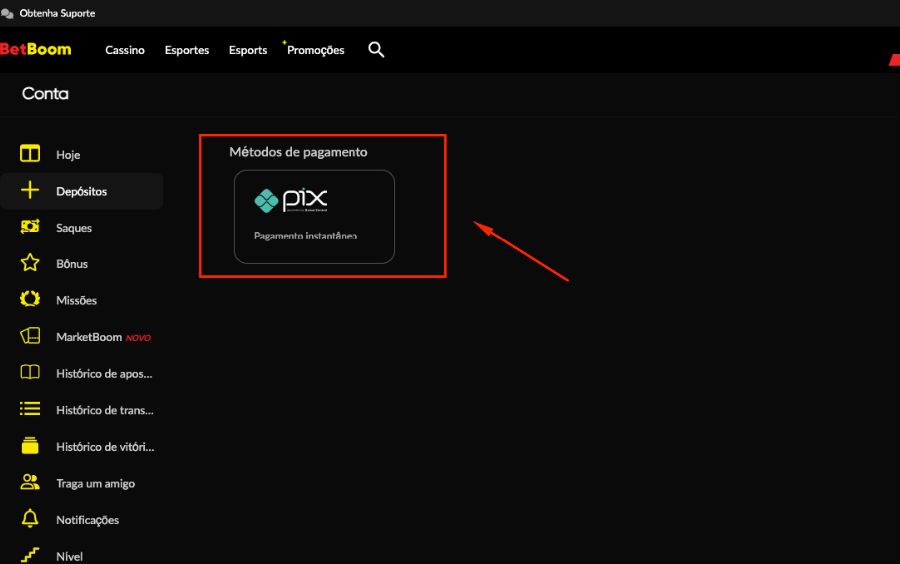Click Obtenha Suporte link
The image size is (900, 564).
pyautogui.click(x=57, y=13)
